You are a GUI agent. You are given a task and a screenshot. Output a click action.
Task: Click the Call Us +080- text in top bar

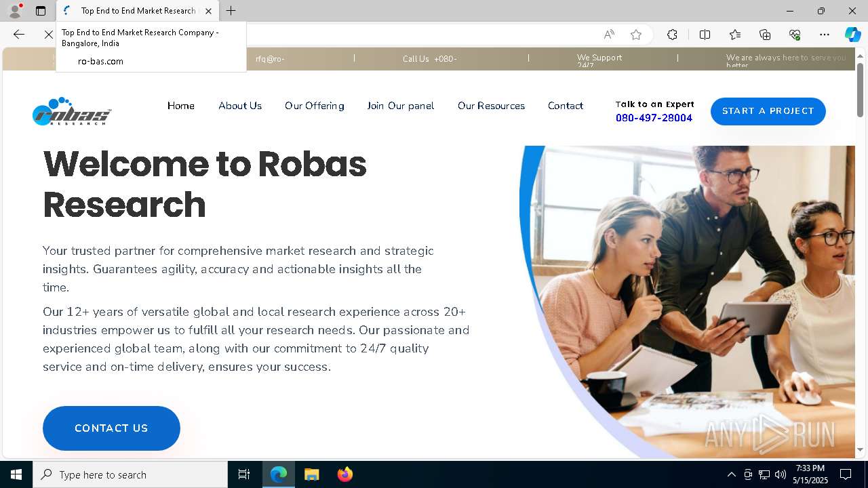(x=430, y=59)
